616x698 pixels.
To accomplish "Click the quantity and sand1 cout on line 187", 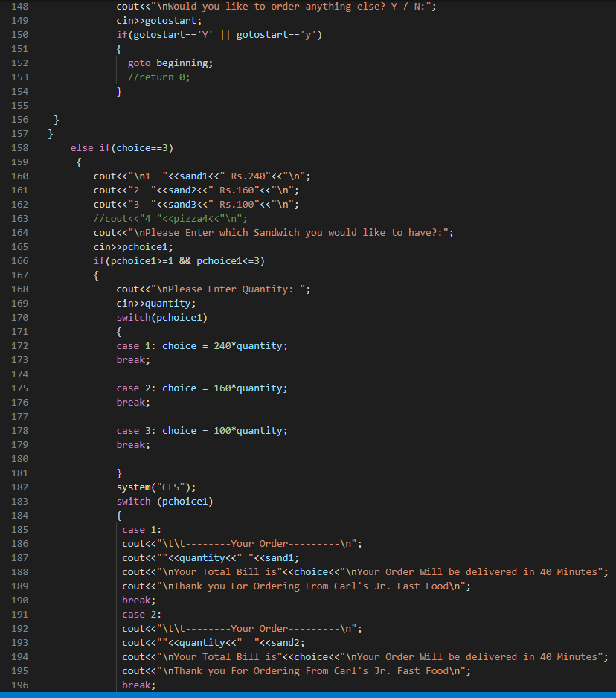I will click(x=211, y=558).
